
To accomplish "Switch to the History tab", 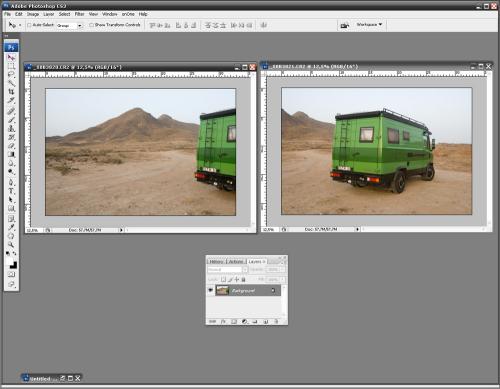I will tap(216, 262).
